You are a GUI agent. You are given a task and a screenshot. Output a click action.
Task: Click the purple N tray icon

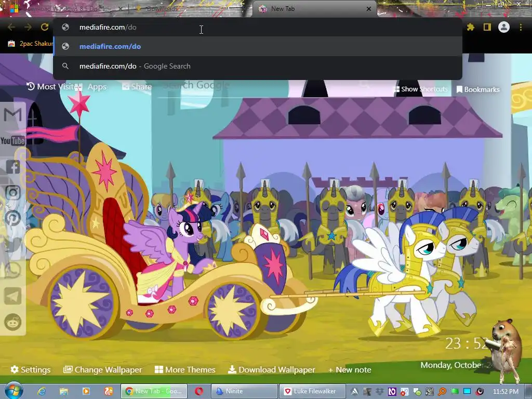pyautogui.click(x=392, y=391)
